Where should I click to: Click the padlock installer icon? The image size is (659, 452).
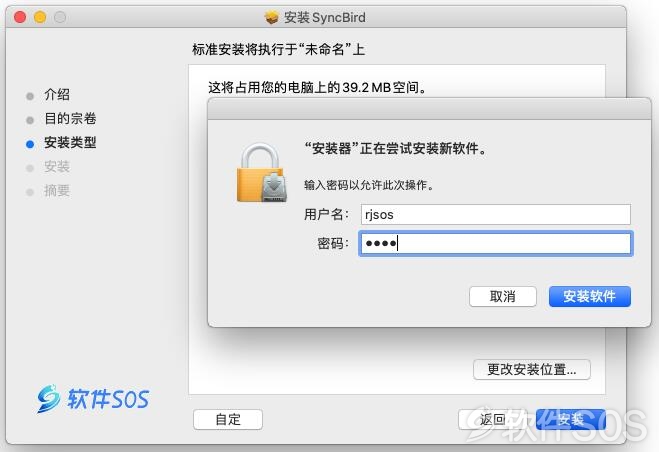click(262, 173)
